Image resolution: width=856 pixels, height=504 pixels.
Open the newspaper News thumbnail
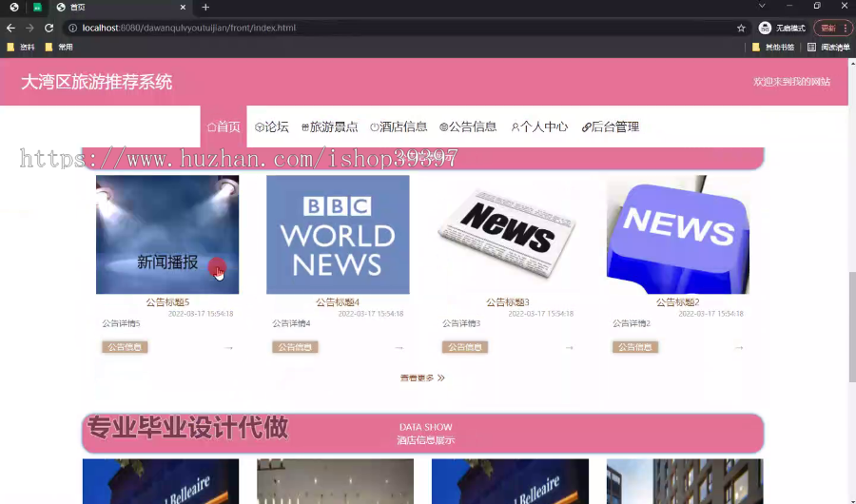coord(508,234)
